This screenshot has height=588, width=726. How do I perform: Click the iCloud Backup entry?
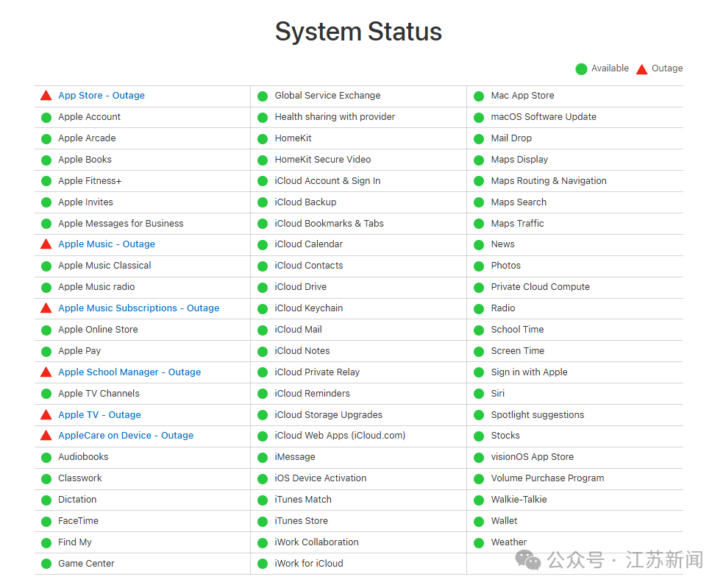[x=305, y=202]
